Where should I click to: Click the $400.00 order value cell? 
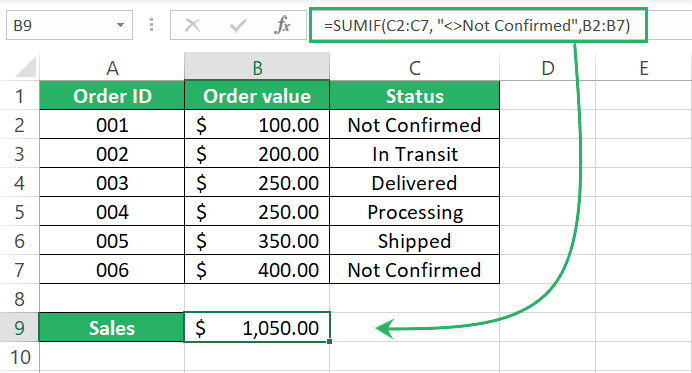tap(257, 269)
